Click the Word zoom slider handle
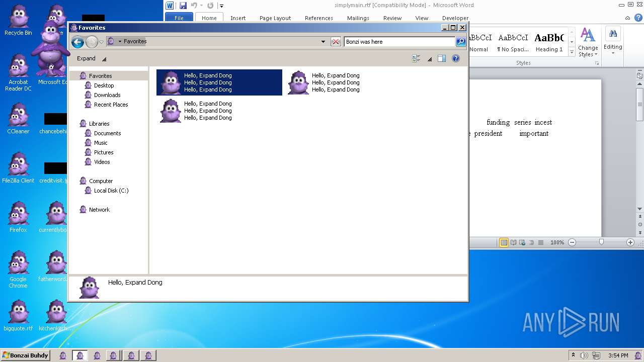The height and width of the screenshot is (362, 644). (601, 242)
